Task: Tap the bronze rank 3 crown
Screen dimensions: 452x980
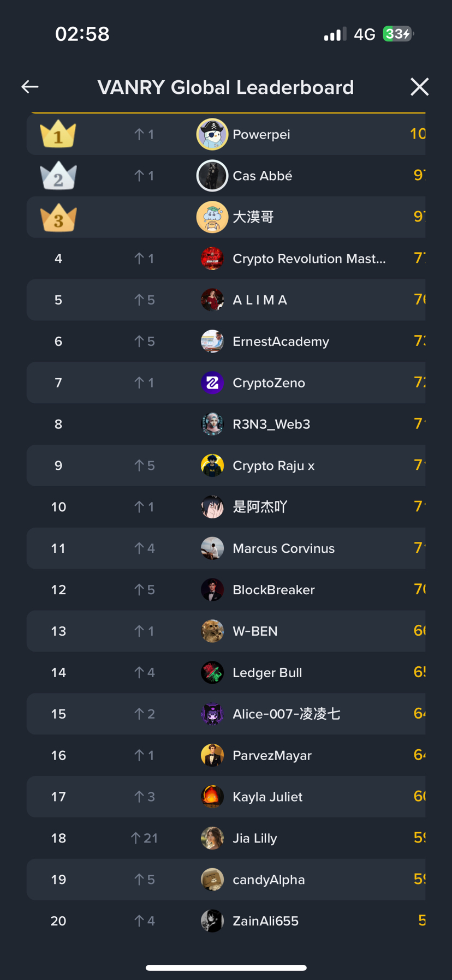Action: (58, 217)
